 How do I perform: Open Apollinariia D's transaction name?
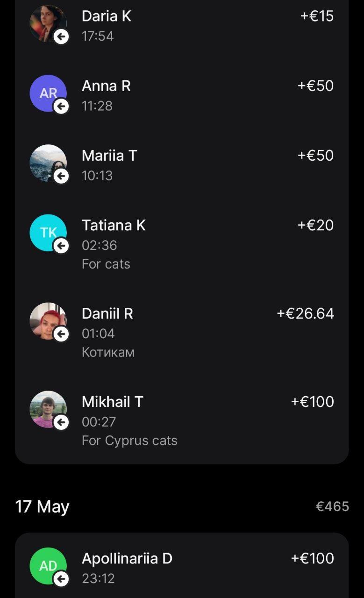point(127,558)
